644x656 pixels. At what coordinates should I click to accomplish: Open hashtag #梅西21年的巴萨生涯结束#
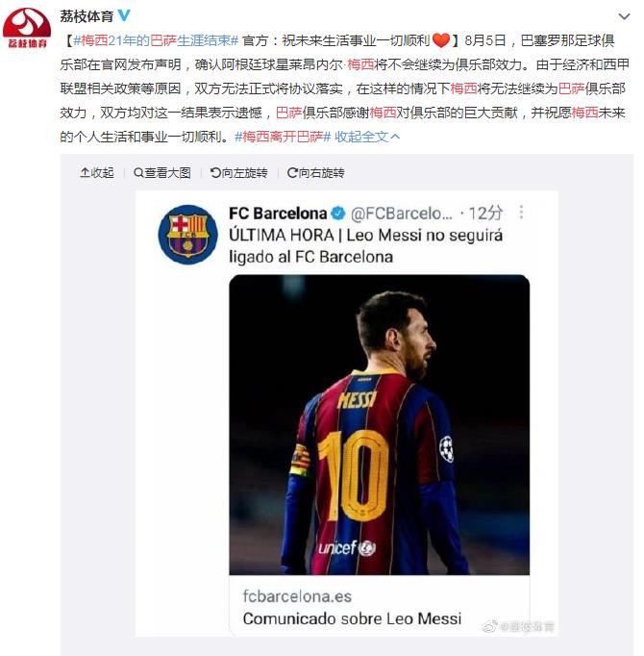[156, 40]
